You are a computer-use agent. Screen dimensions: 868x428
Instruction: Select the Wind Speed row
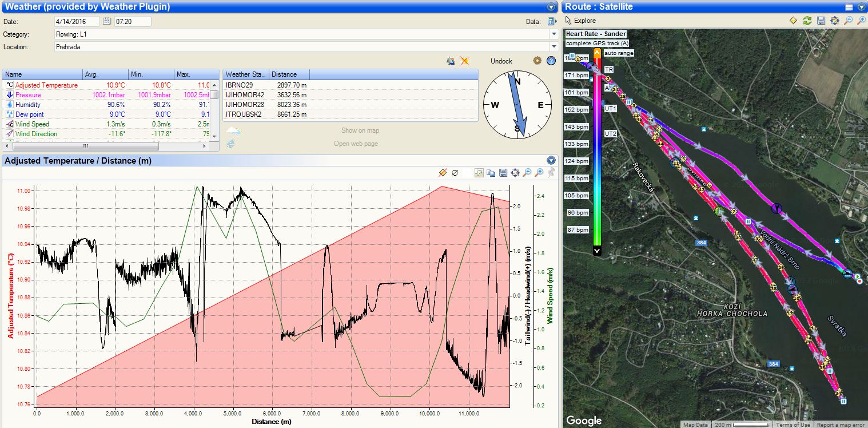106,124
